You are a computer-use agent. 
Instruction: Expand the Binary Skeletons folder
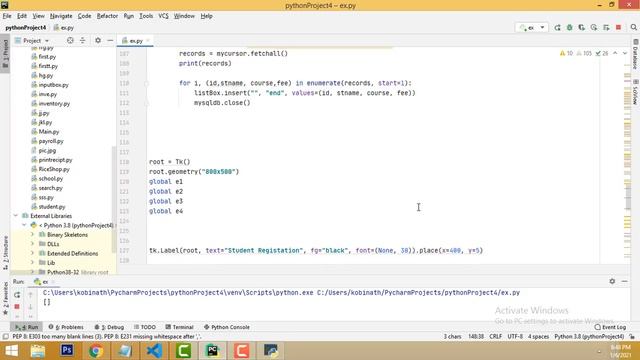click(32, 235)
